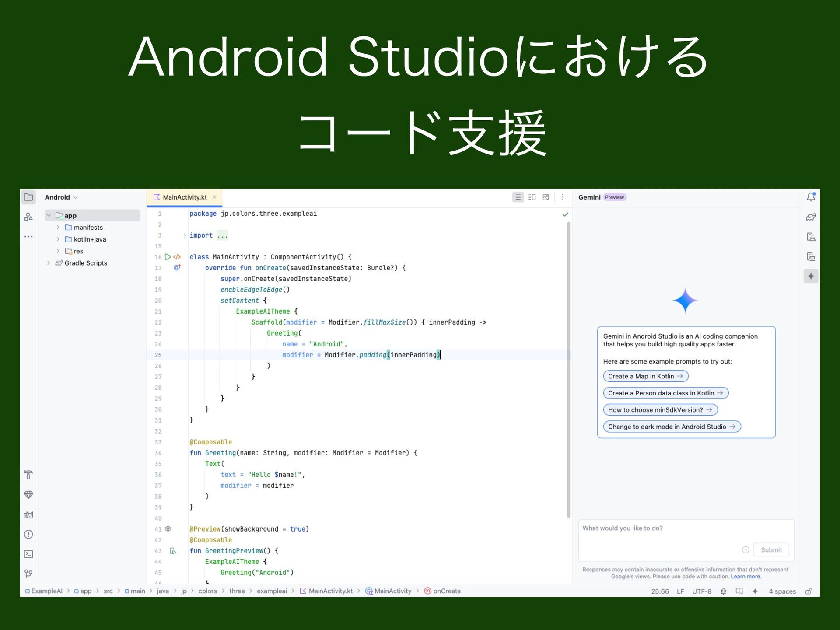Expand the manifests folder
Screen dimensions: 840x630
point(58,227)
